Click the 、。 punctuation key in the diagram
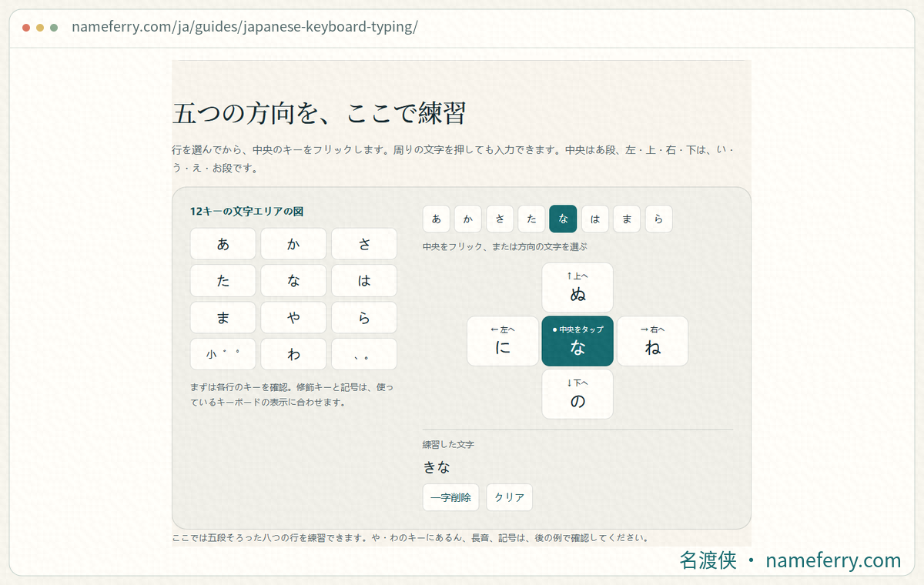Screen dimensions: 924x585 [364, 354]
